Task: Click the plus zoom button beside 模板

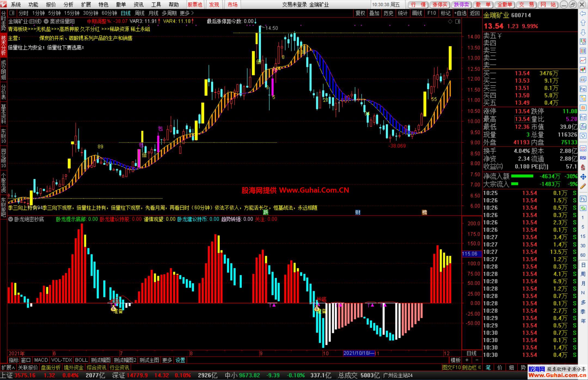Action: click(467, 360)
